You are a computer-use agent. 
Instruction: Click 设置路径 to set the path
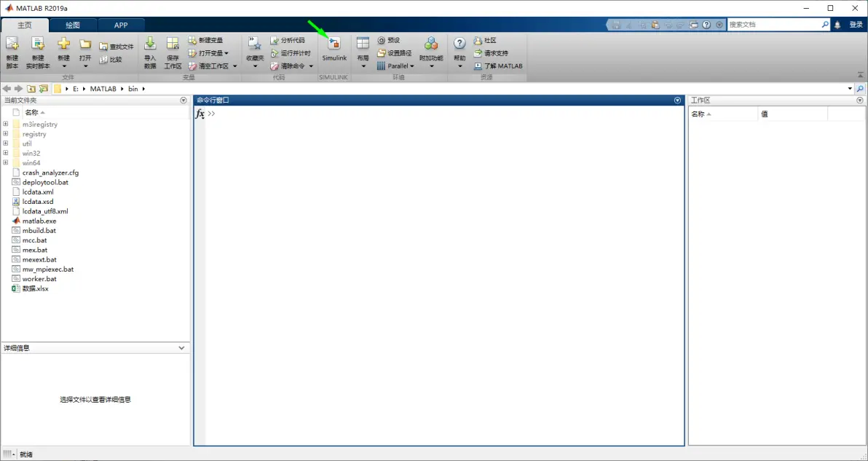click(x=395, y=53)
